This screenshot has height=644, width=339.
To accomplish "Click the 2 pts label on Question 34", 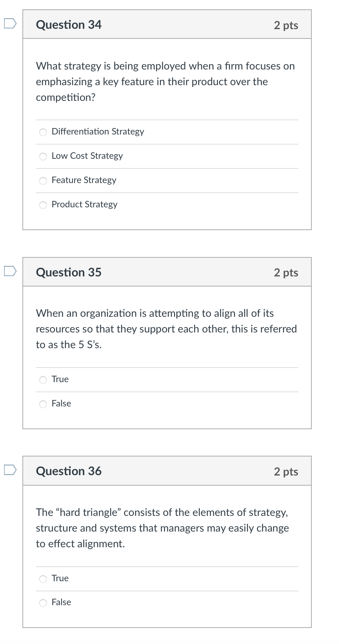I will [286, 25].
